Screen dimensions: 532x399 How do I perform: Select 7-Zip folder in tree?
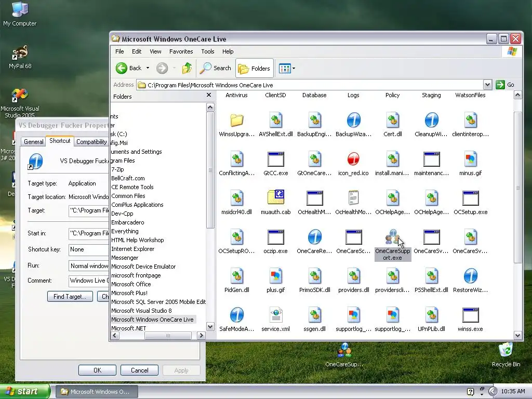click(117, 169)
